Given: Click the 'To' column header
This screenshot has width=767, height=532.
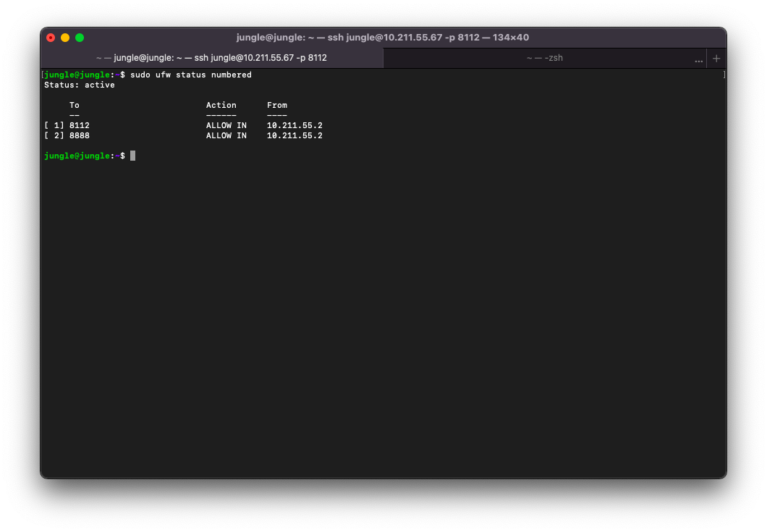Looking at the screenshot, I should pyautogui.click(x=75, y=106).
